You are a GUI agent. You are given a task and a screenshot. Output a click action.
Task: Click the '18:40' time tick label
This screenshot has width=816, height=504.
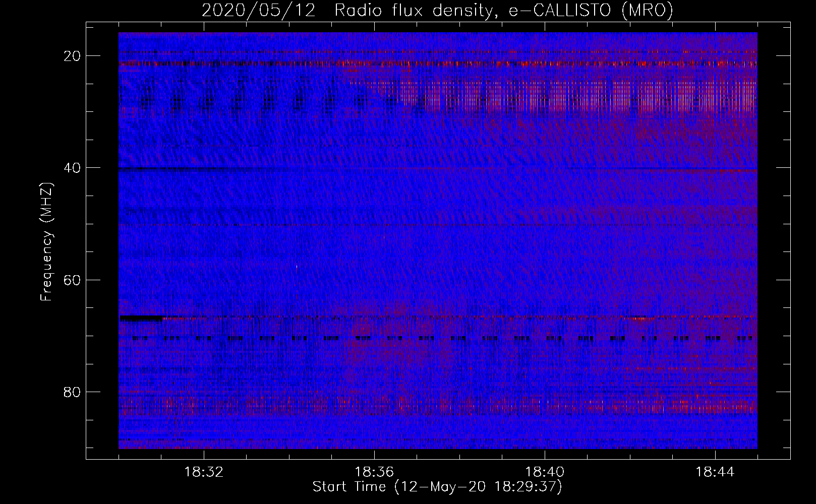(x=545, y=472)
